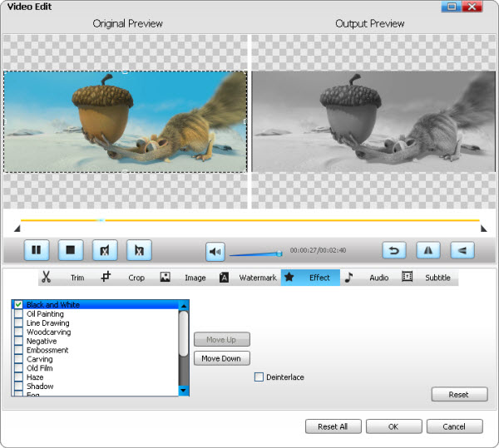Tick the Negative effect checkbox
The height and width of the screenshot is (448, 499).
click(x=18, y=341)
